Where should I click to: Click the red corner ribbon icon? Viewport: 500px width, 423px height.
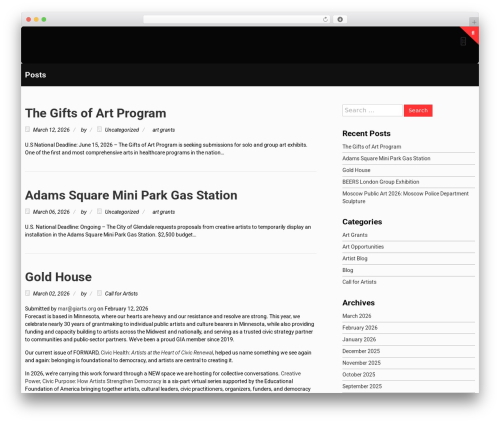[473, 33]
